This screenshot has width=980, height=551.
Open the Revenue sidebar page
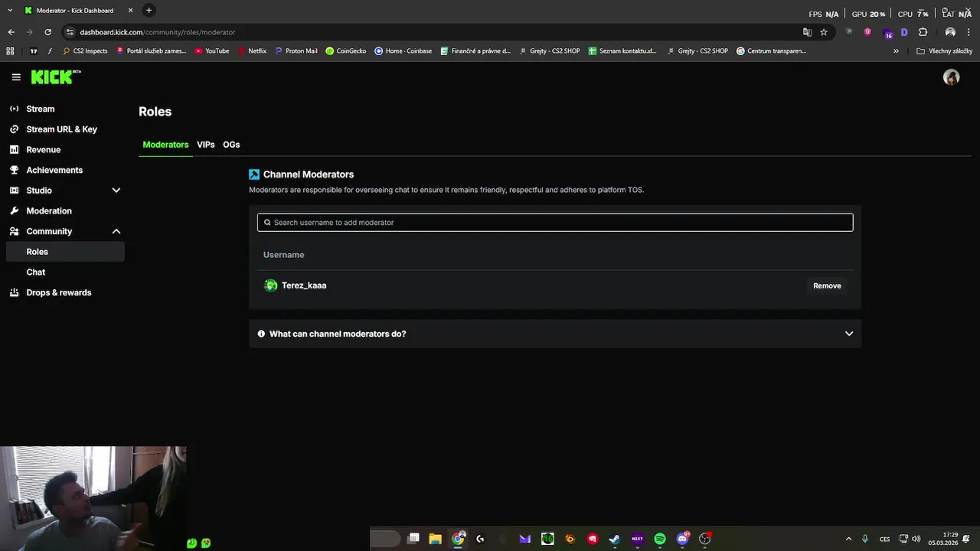click(x=44, y=149)
